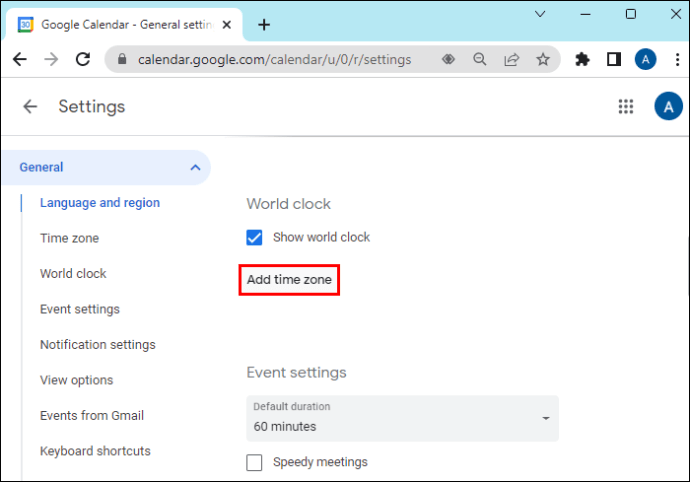Open Keyboard shortcuts settings
Screen dimensions: 690x482
click(x=95, y=451)
